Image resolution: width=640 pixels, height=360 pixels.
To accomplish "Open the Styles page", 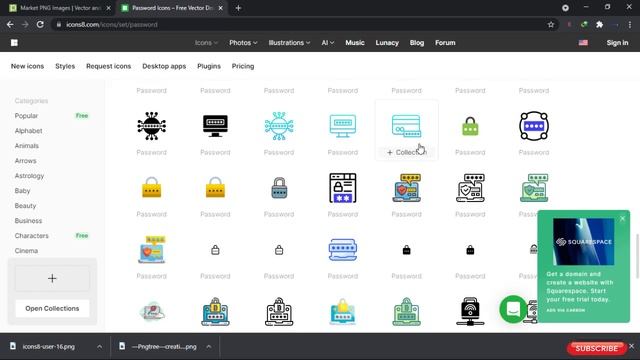I will [x=65, y=66].
